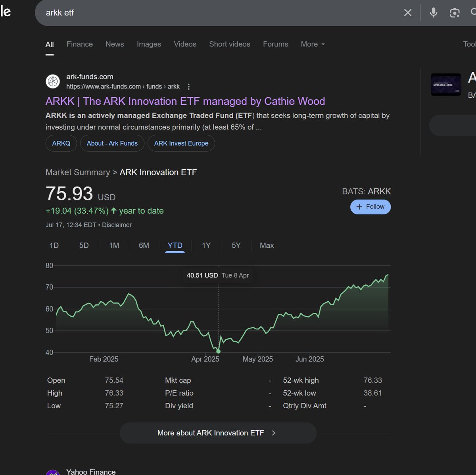Image resolution: width=476 pixels, height=475 pixels.
Task: Start voice search with the microphone icon
Action: [x=434, y=13]
